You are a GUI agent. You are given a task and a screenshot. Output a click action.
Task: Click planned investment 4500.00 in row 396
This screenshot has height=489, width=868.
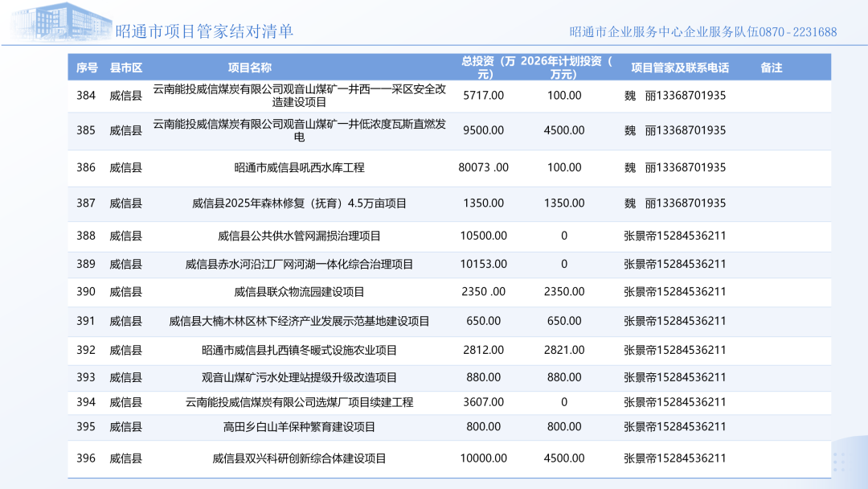coord(564,458)
